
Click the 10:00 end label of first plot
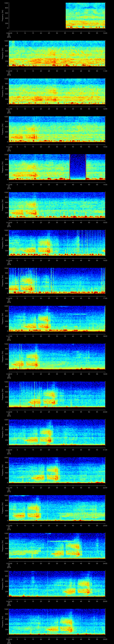(x=105, y=33)
